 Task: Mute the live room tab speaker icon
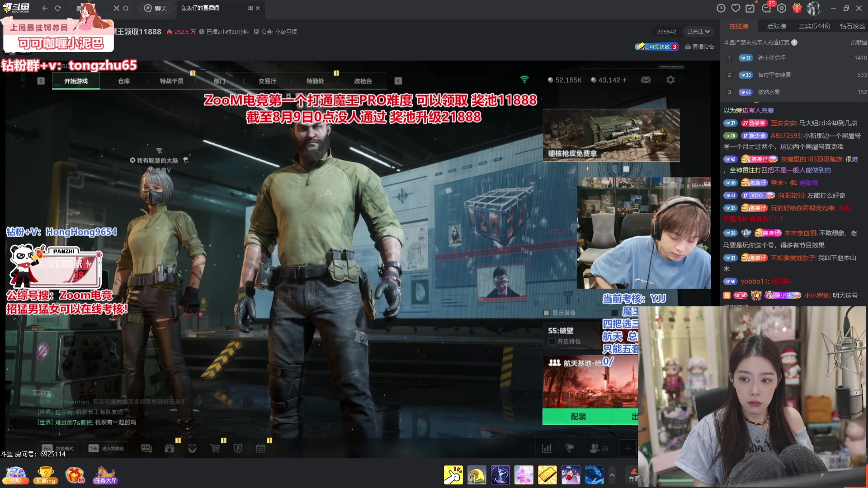(250, 8)
